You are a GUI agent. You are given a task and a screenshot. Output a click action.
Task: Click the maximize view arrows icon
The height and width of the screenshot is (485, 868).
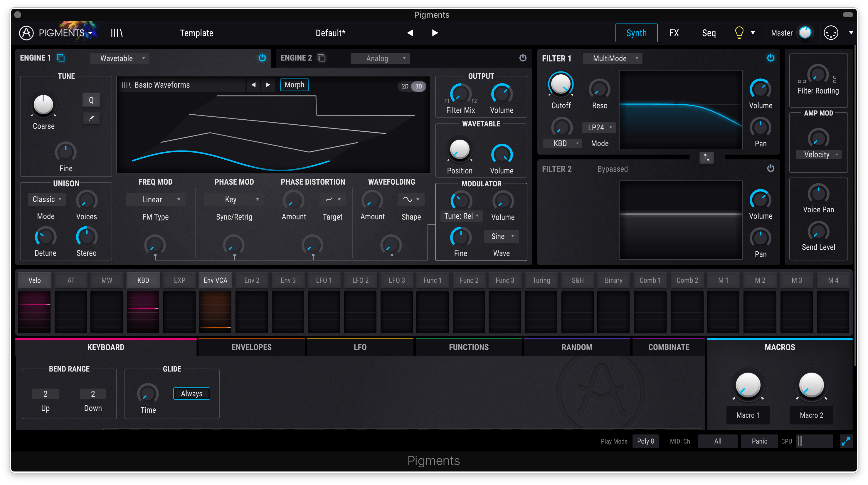[x=845, y=441]
